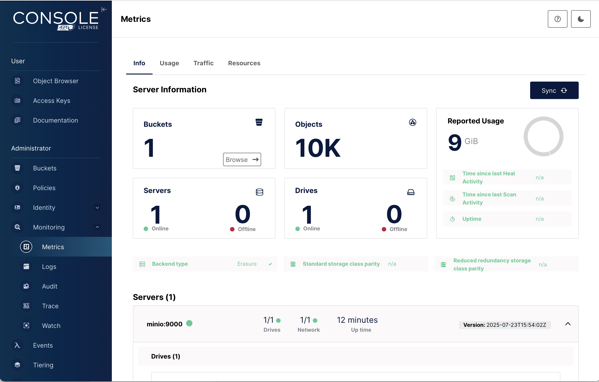Screen dimensions: 599x382
Task: Toggle dark mode with the moon icon
Action: 581,19
